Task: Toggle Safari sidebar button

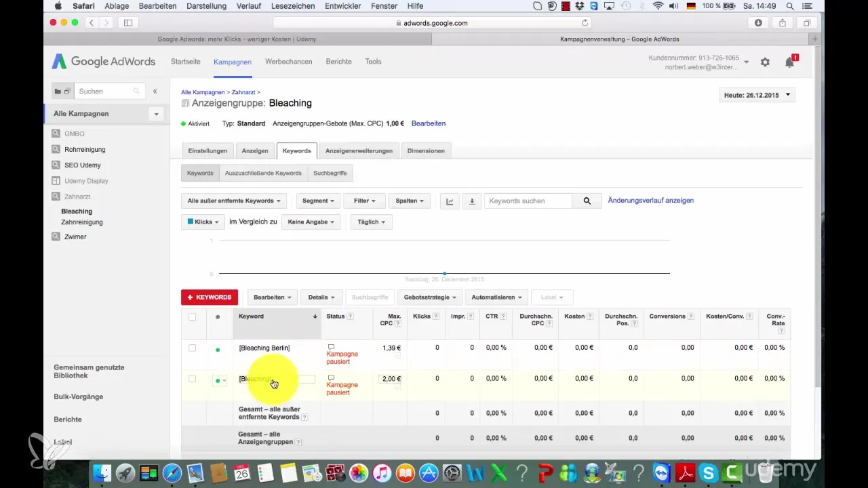Action: click(x=127, y=22)
